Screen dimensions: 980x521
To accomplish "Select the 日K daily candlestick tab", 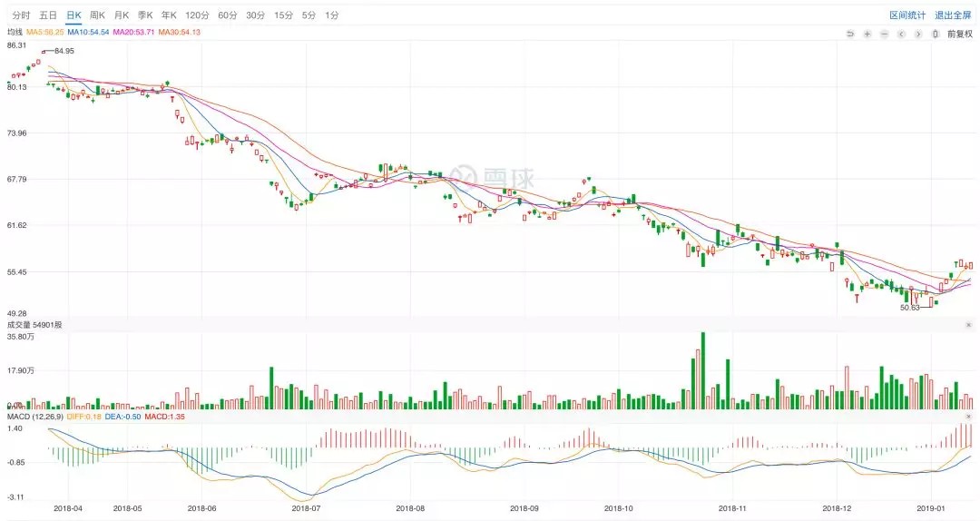I will click(x=73, y=15).
